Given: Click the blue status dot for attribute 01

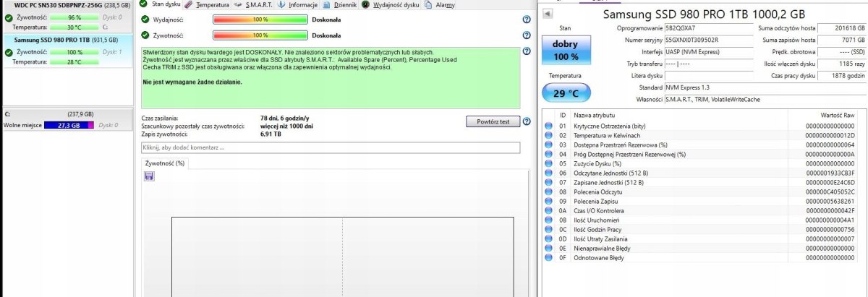Looking at the screenshot, I should click(549, 126).
